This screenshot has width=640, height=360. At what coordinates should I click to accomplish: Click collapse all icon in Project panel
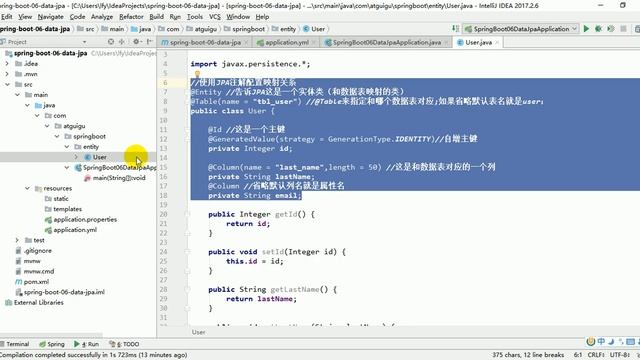(x=122, y=42)
